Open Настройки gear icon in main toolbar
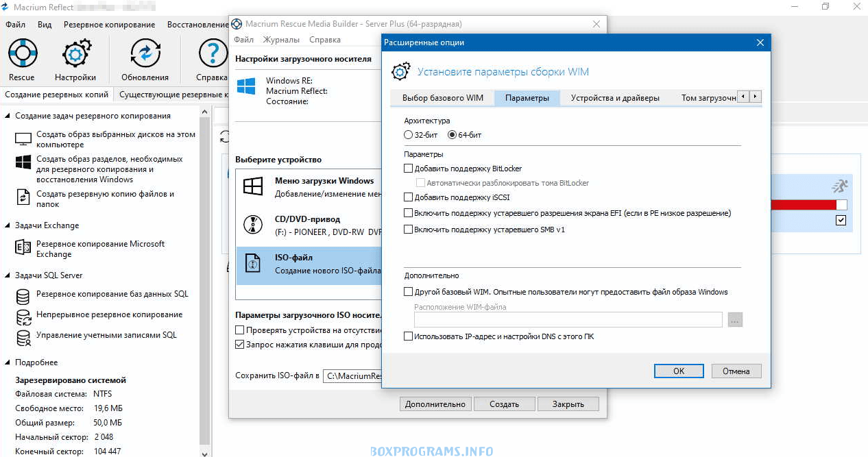The width and height of the screenshot is (868, 457). pyautogui.click(x=75, y=53)
